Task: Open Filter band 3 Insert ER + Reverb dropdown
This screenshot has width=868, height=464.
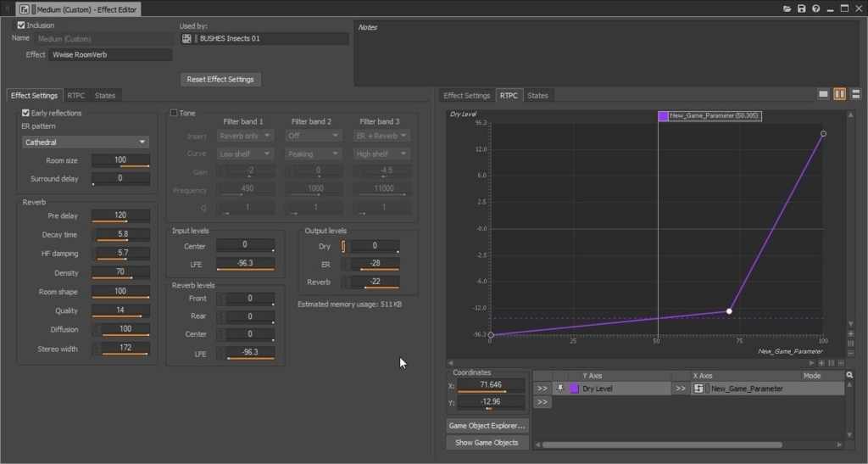Action: 381,136
